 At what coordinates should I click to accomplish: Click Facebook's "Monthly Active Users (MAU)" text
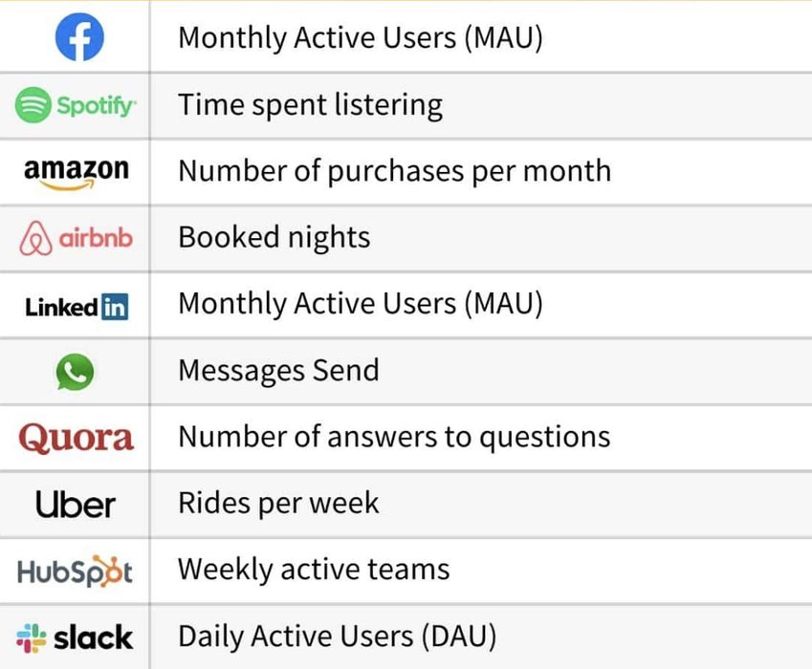tap(361, 38)
